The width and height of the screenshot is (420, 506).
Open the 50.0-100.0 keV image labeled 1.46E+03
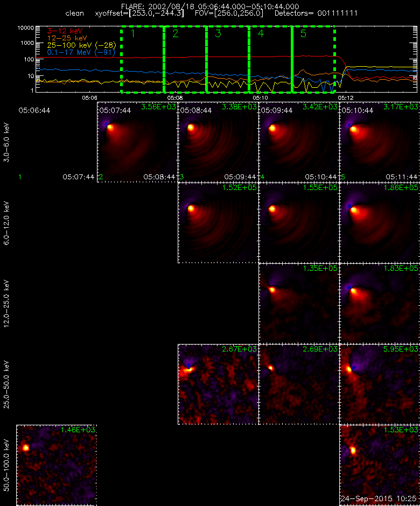click(57, 465)
